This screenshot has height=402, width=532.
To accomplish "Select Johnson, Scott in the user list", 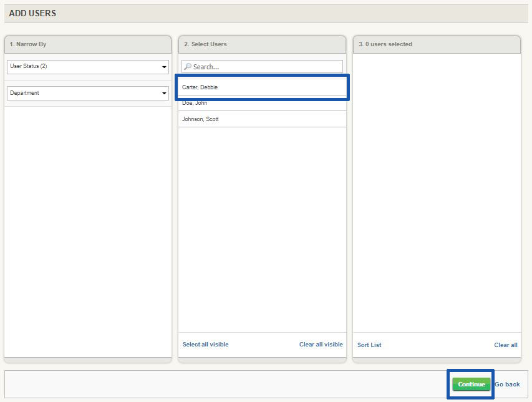I will pos(262,119).
